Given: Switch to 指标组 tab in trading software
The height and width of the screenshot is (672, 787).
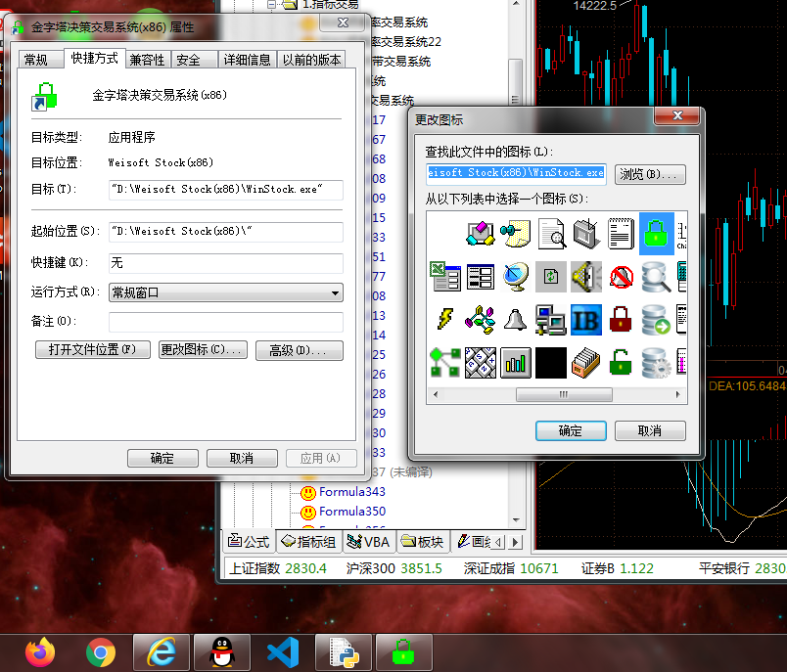Looking at the screenshot, I should [308, 542].
